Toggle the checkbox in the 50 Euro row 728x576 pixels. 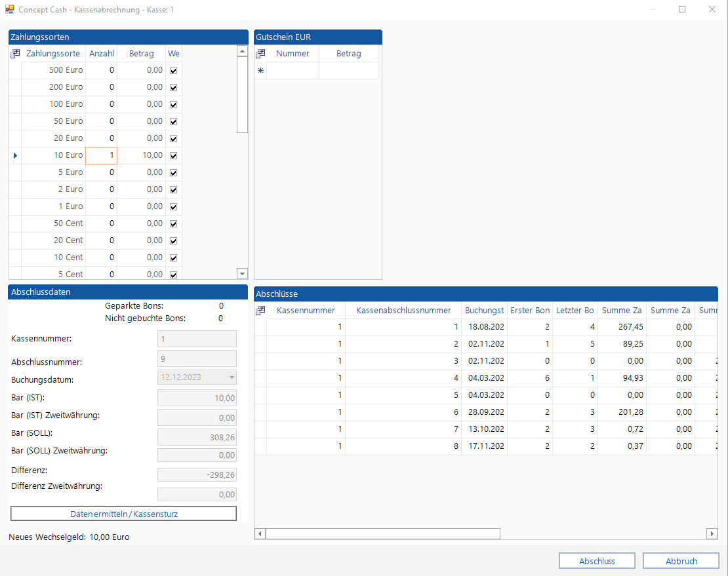[174, 121]
